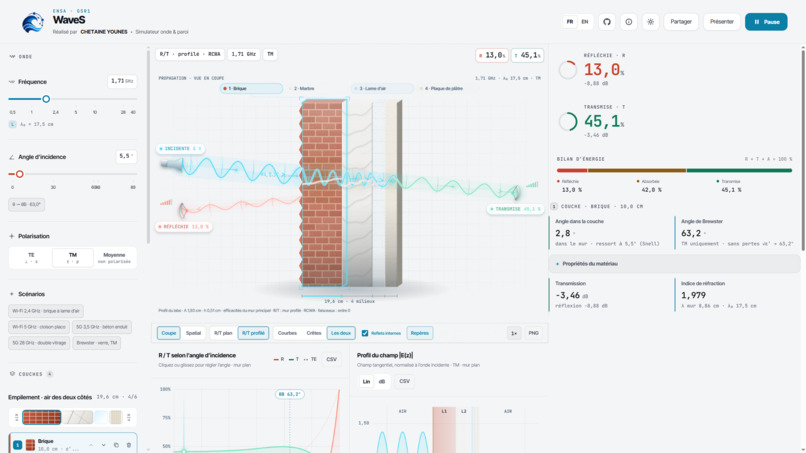Screen dimensions: 806x453
Task: Load Wi-Fi 5 GHz cloison placo scenario
Action: click(39, 327)
